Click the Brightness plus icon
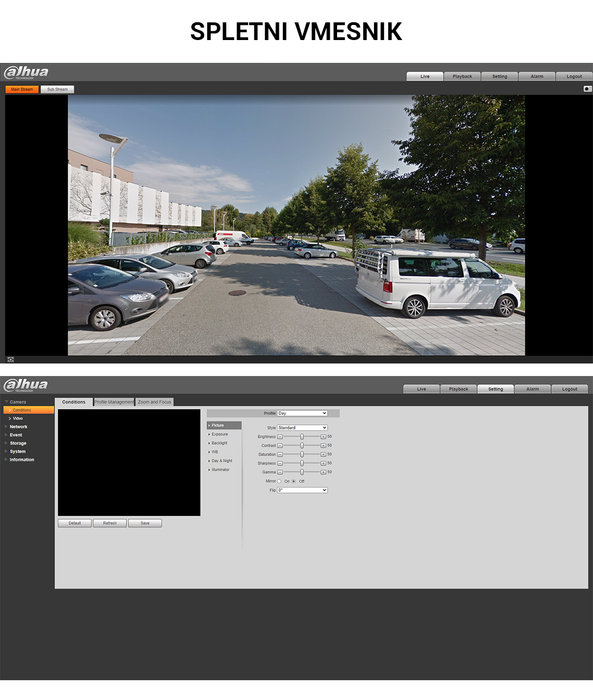 pos(323,437)
